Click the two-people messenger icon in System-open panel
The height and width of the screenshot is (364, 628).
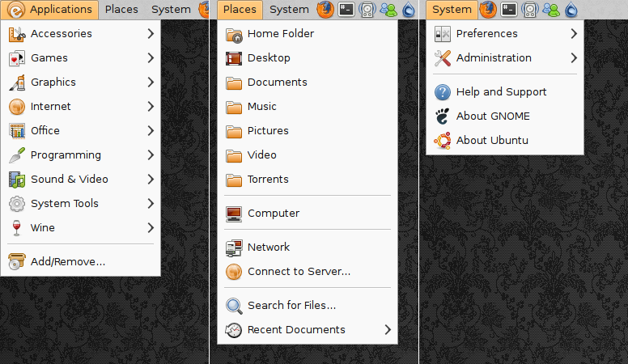551,10
